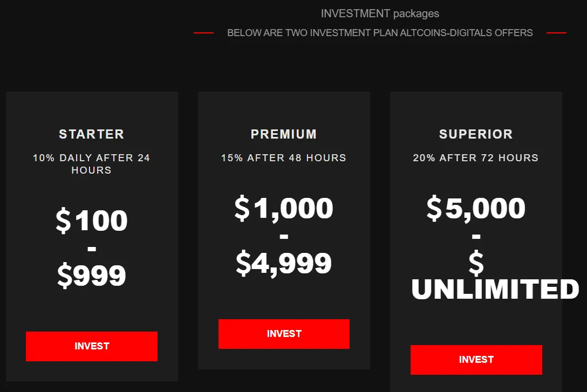Click the STARTER plan title

pos(92,134)
